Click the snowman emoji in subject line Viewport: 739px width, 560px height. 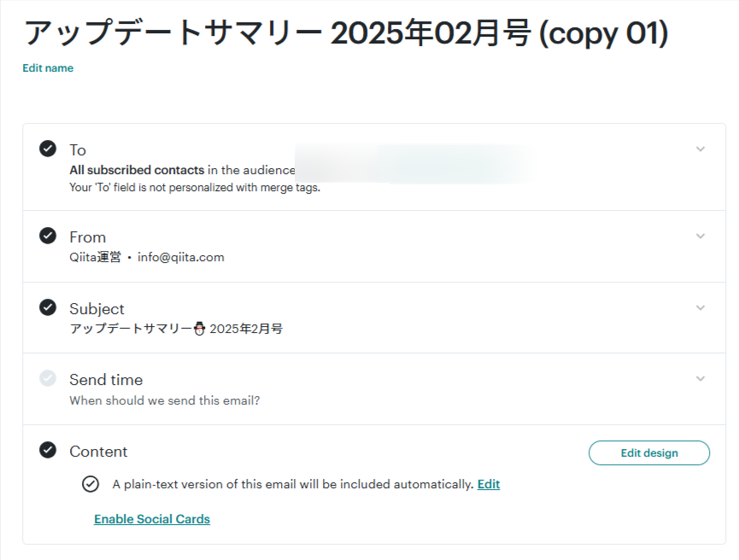click(x=199, y=329)
